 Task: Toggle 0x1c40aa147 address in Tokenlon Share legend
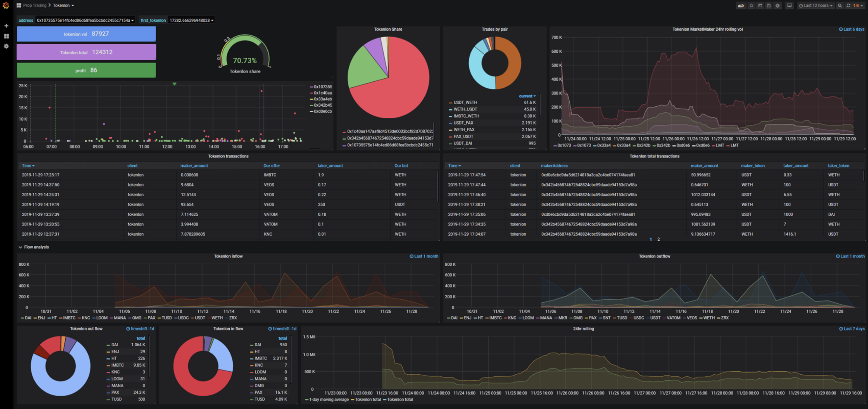pyautogui.click(x=390, y=131)
